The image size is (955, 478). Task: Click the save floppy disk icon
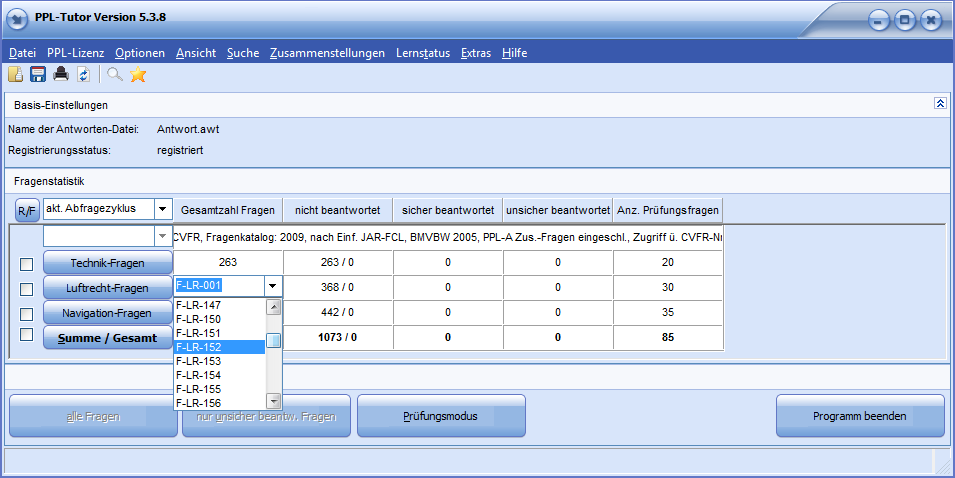[38, 74]
